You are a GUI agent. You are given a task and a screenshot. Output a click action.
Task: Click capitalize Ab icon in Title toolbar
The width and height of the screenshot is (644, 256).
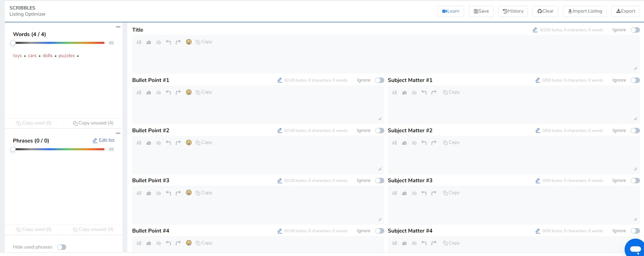coord(159,42)
